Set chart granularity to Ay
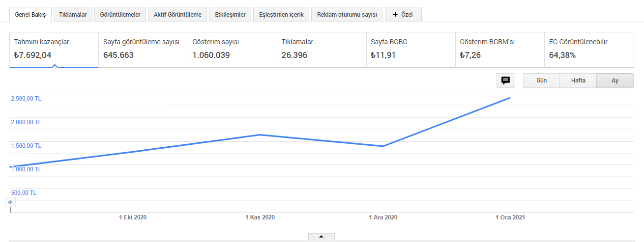The image size is (644, 242). pyautogui.click(x=615, y=81)
